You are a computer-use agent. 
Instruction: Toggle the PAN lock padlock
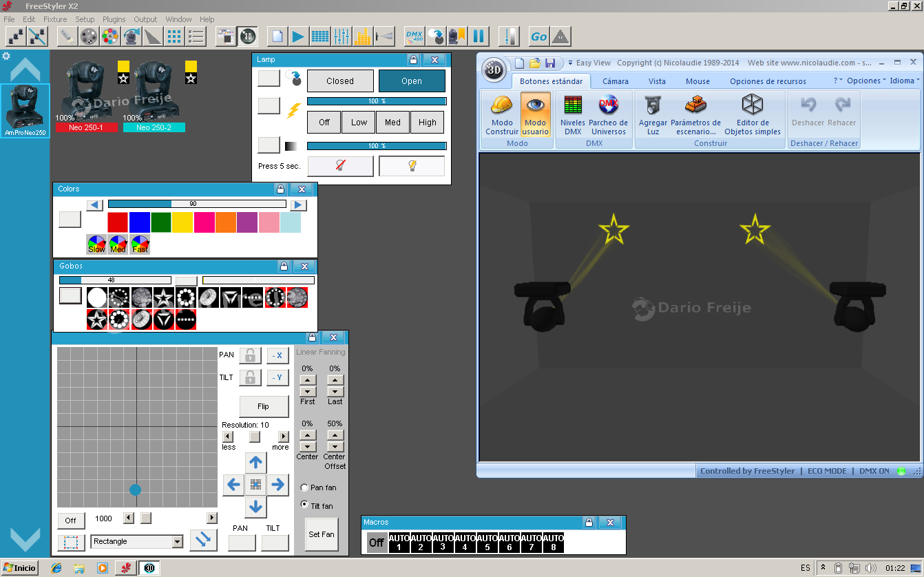click(249, 355)
